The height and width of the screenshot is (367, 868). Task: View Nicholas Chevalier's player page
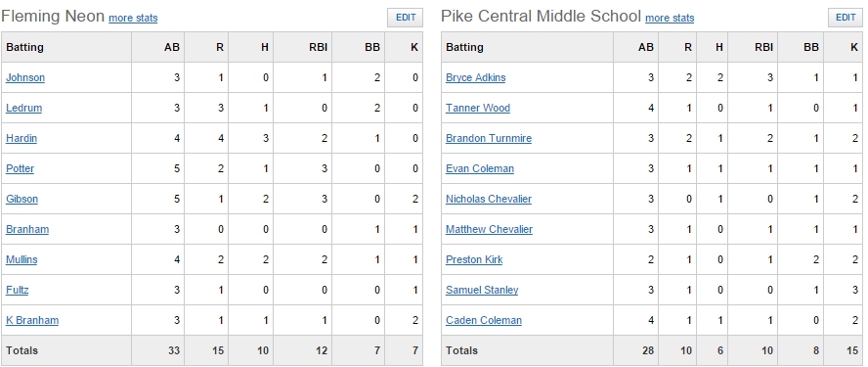click(x=489, y=199)
